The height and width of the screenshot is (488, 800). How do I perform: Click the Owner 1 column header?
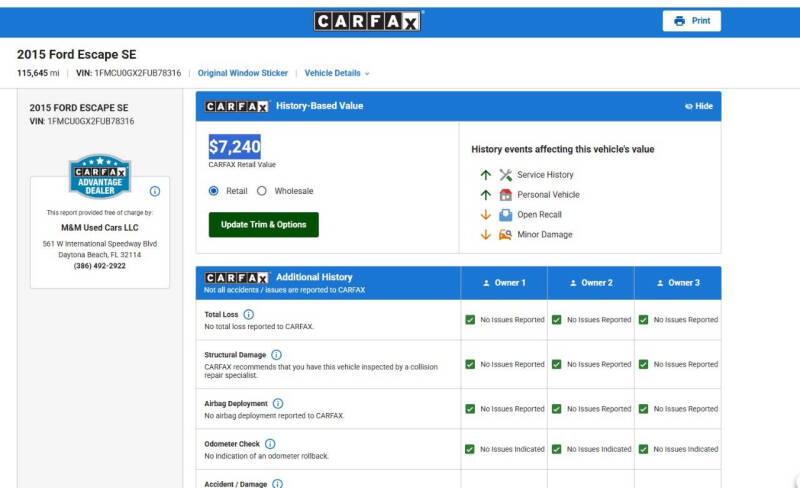coord(504,283)
